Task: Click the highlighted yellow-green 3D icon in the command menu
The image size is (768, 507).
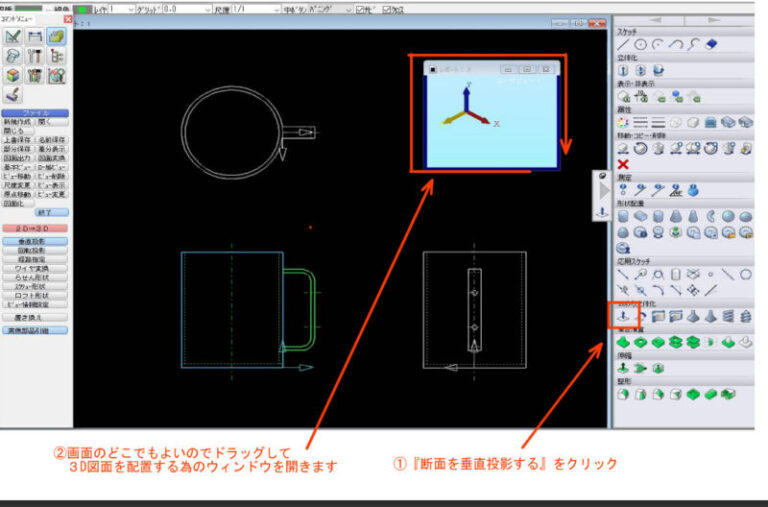Action: [57, 36]
